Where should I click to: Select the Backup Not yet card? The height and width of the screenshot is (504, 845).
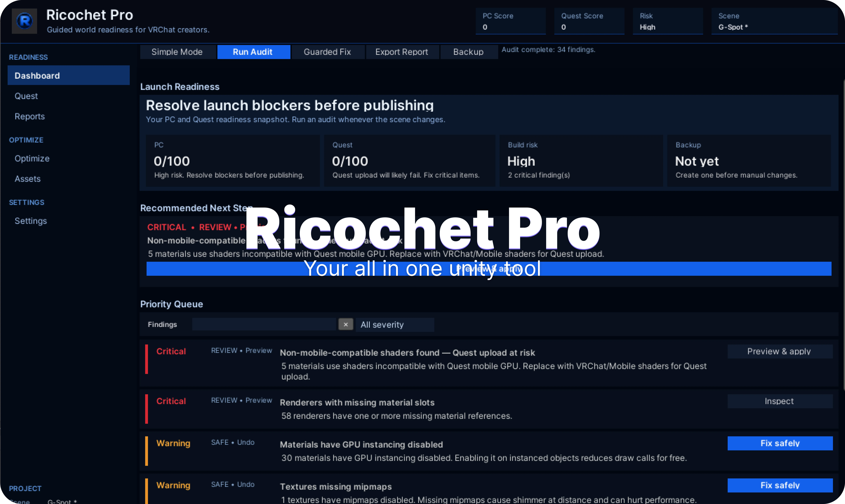(x=749, y=161)
